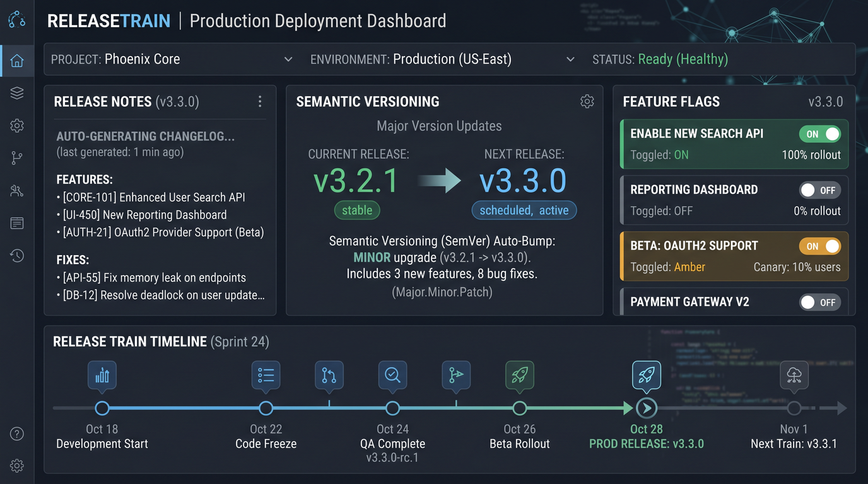868x484 pixels.
Task: Toggle Payment Gateway V2 switch on
Action: 820,302
